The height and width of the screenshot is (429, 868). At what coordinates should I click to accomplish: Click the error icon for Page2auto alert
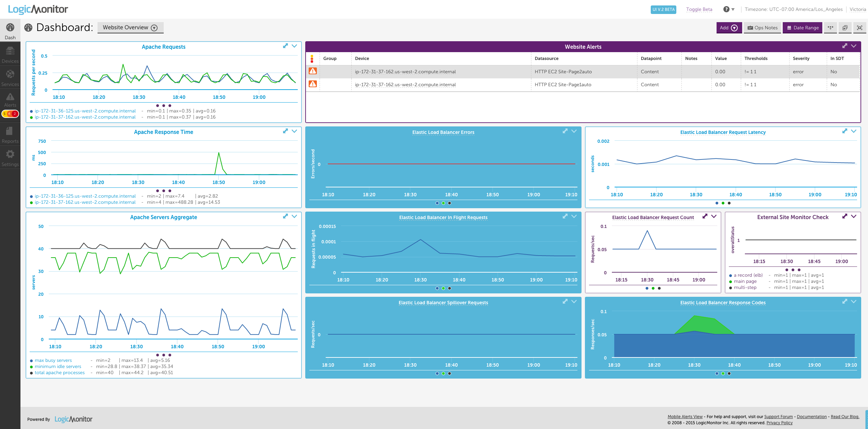(313, 71)
